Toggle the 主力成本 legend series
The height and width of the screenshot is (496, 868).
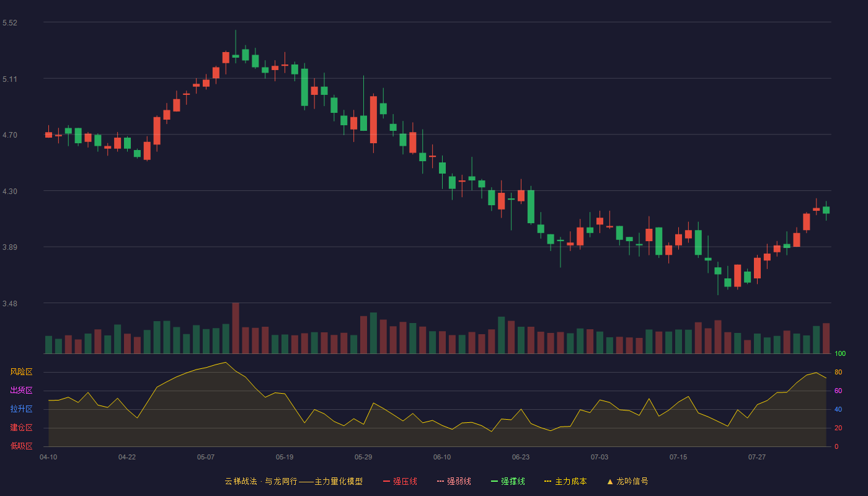(x=565, y=481)
